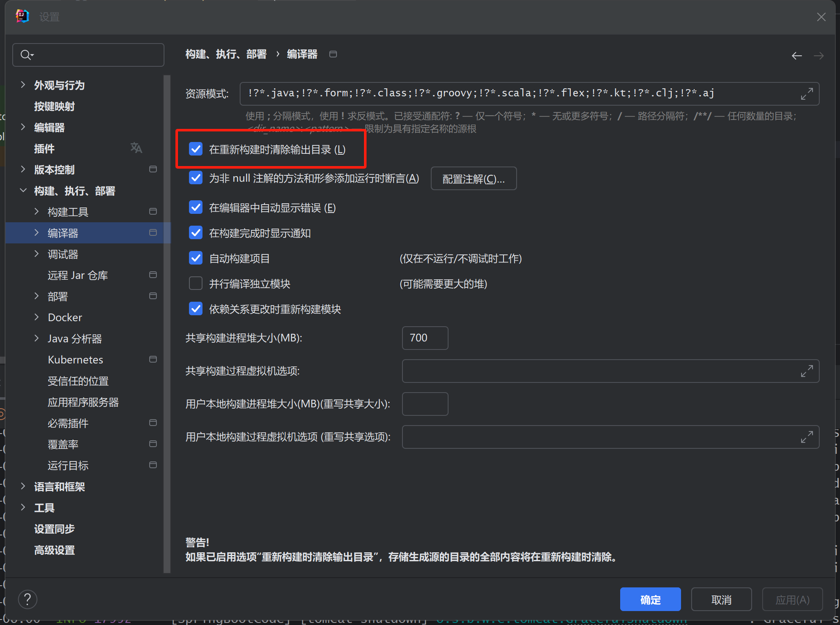Open 配置注解(C)... dialog button
The image size is (840, 625).
coord(473,179)
